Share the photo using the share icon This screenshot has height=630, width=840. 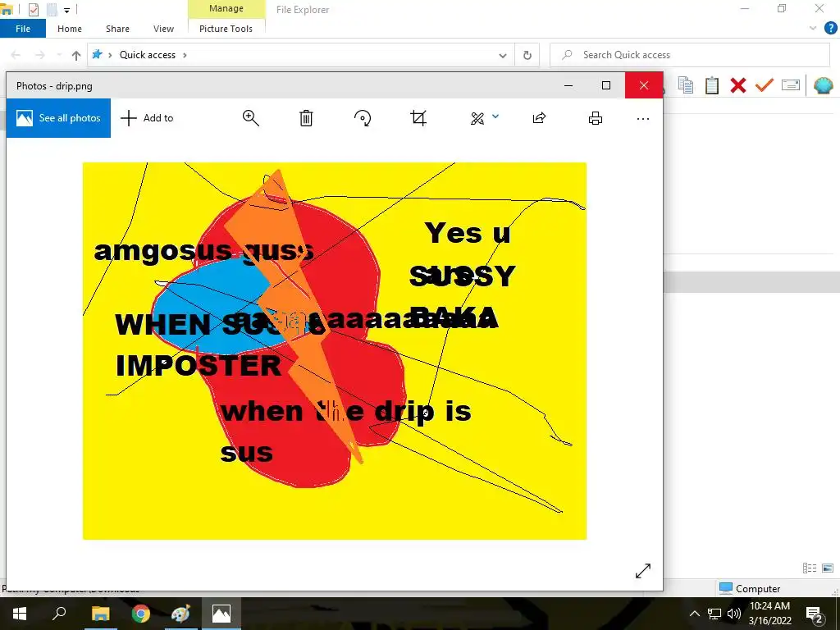[x=539, y=118]
